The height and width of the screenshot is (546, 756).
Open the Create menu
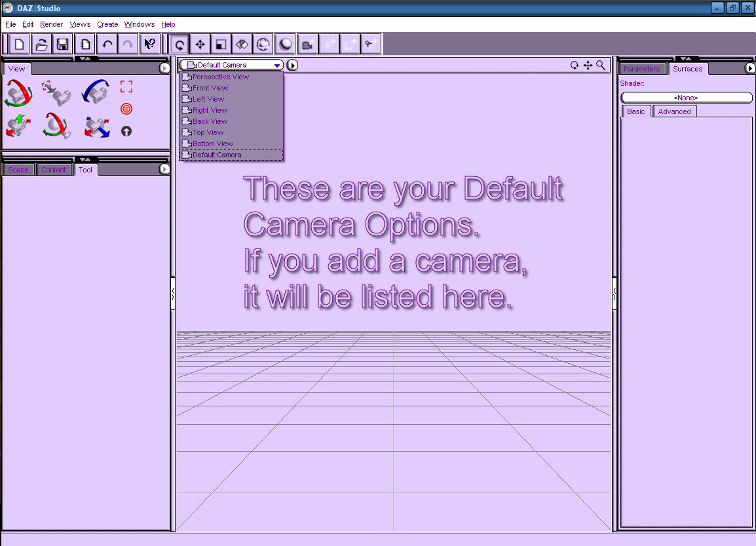click(x=107, y=25)
